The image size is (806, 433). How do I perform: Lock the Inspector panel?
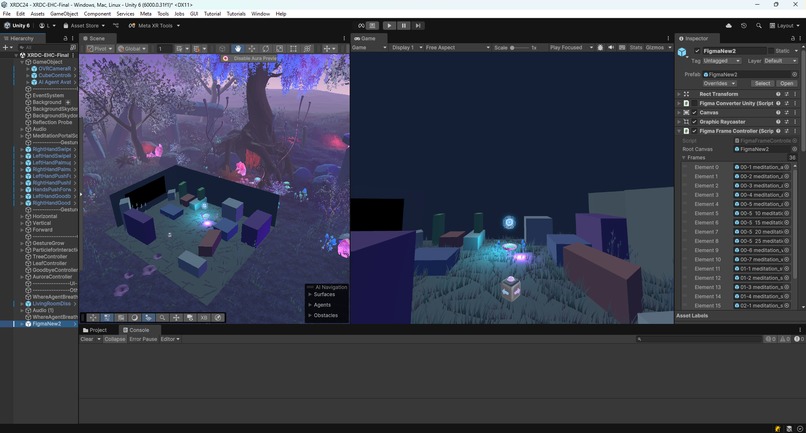792,39
